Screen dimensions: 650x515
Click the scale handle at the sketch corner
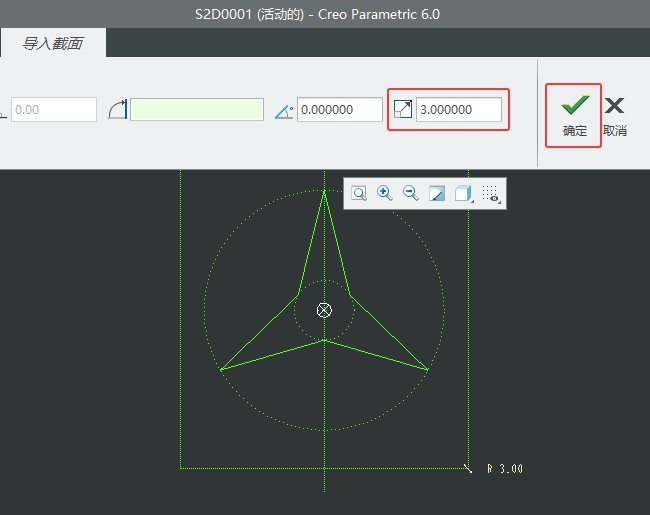point(468,468)
